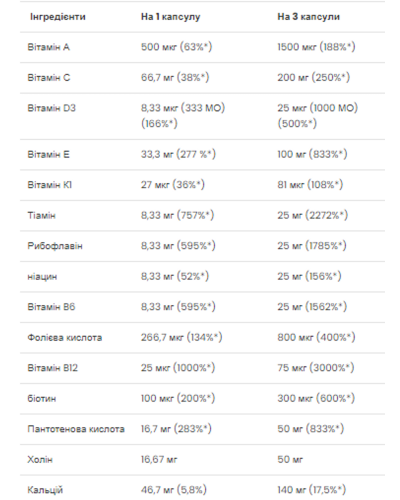
Task: Select the Вітамін D3 row label
Action: (x=51, y=108)
